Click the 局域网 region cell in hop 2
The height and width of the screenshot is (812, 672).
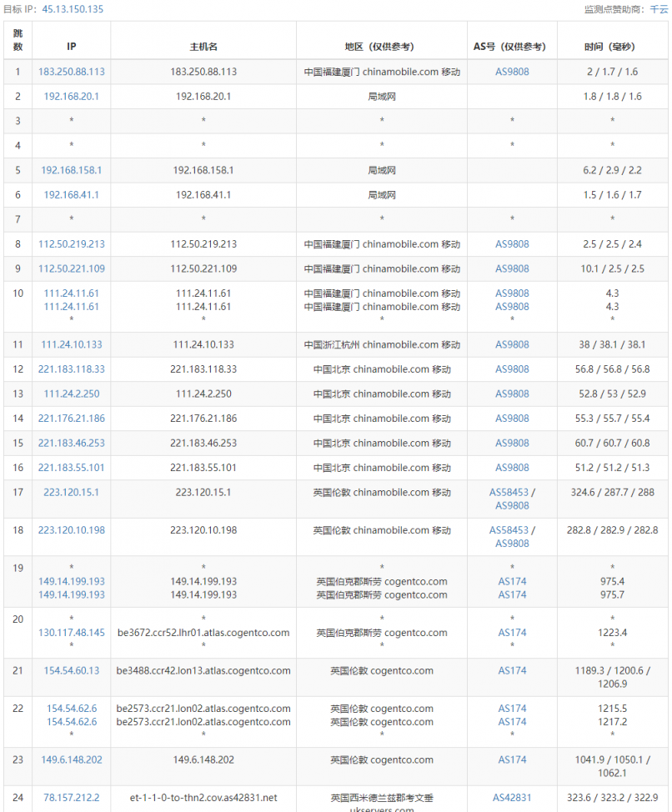(x=382, y=97)
